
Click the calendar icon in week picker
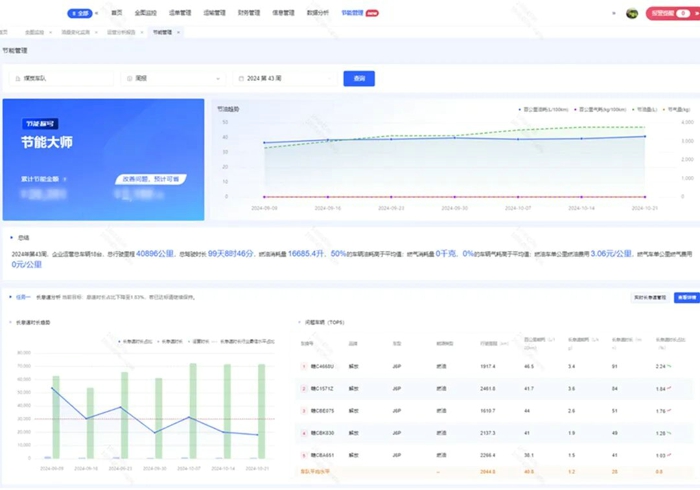point(242,78)
